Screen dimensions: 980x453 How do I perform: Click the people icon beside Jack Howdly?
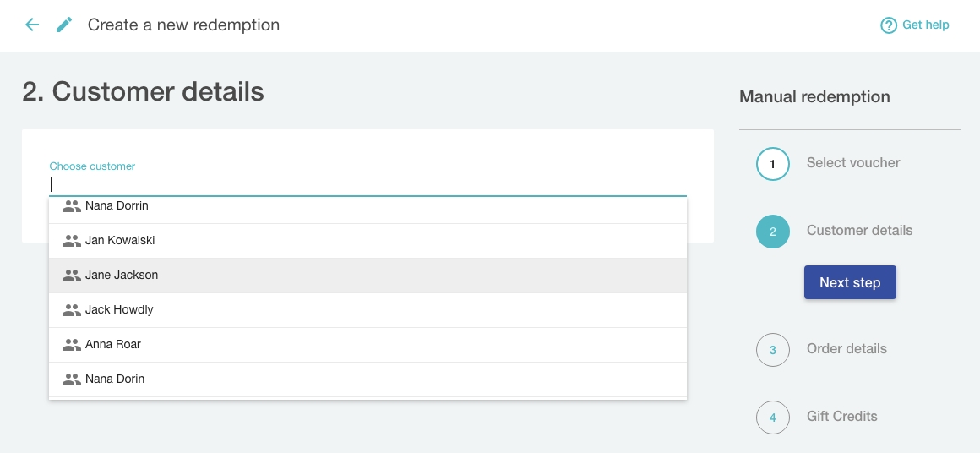click(x=72, y=310)
